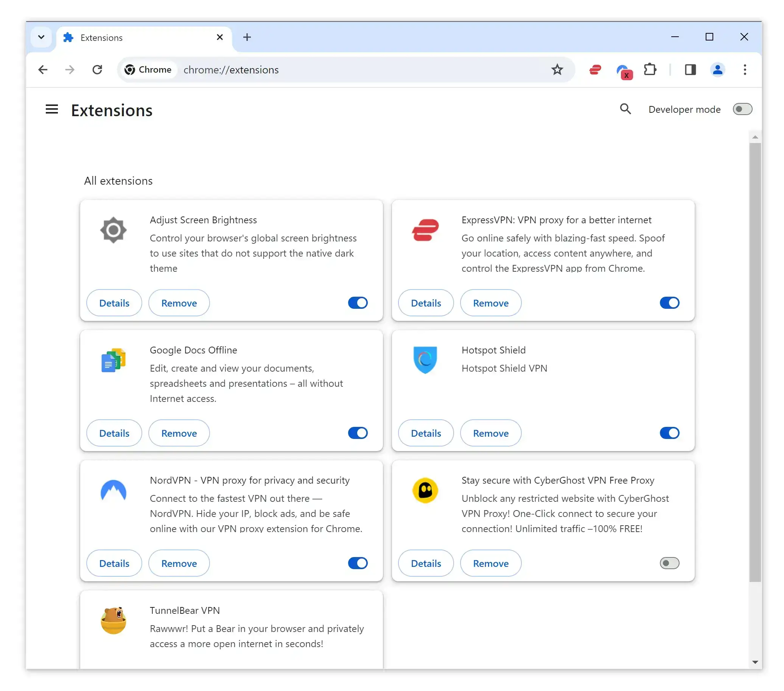Open the hamburger main menu
Viewport: 784px width, 691px height.
coord(52,109)
